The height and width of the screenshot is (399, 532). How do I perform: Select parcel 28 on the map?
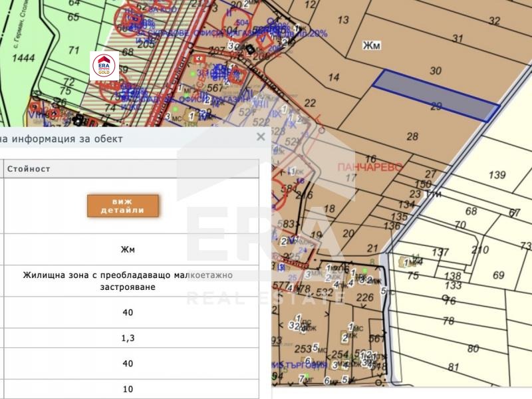point(412,136)
